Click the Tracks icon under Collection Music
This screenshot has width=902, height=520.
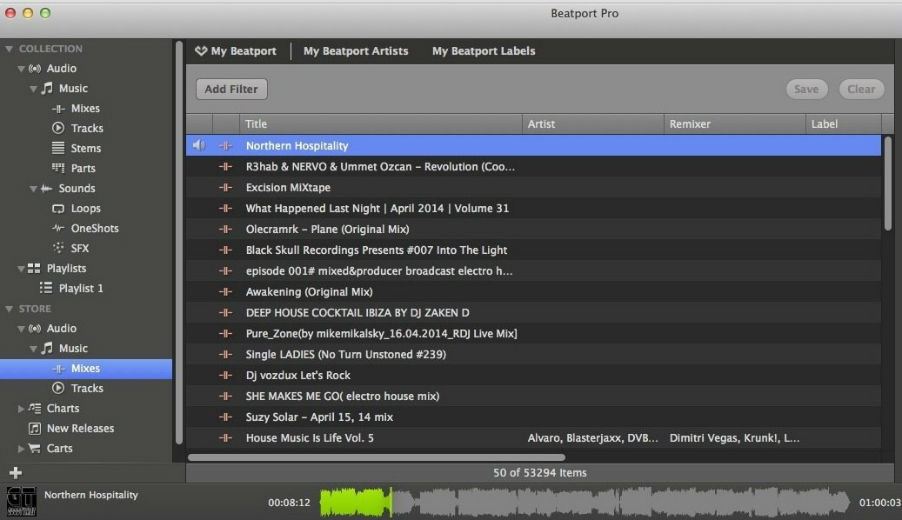tap(58, 128)
